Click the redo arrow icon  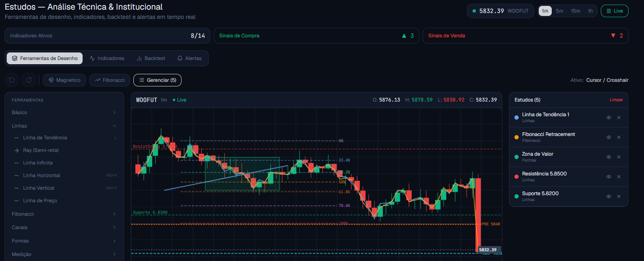[x=29, y=80]
